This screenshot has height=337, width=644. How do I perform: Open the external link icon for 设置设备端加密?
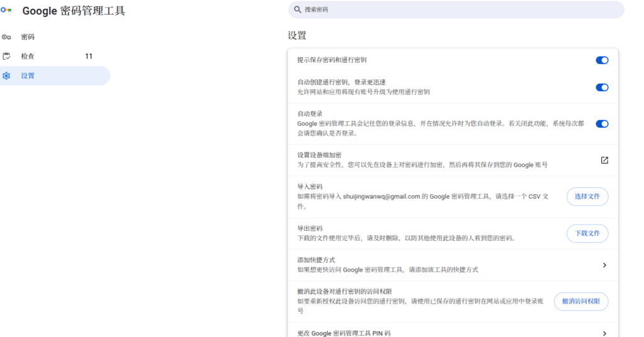604,160
